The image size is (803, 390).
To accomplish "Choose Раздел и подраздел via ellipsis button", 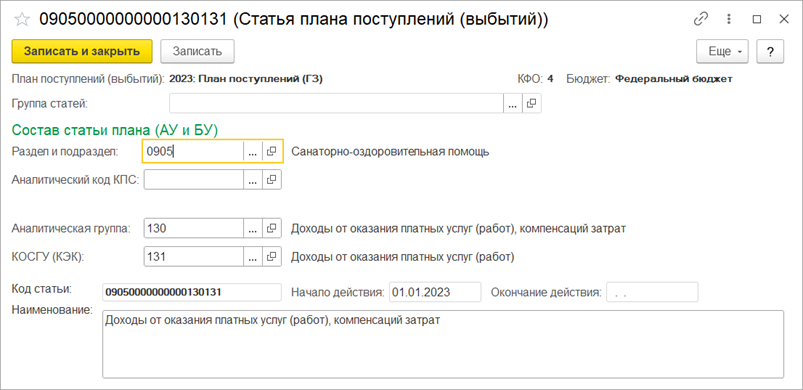I will pos(253,151).
